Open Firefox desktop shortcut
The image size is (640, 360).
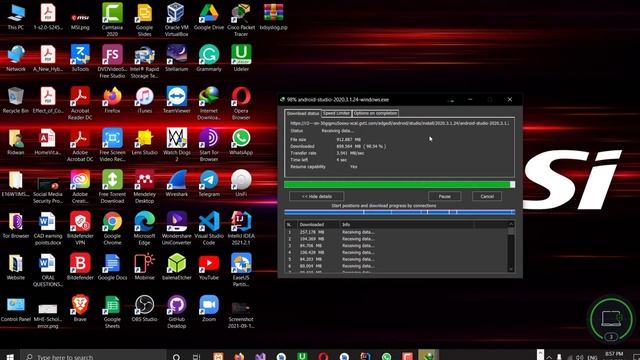[112, 100]
